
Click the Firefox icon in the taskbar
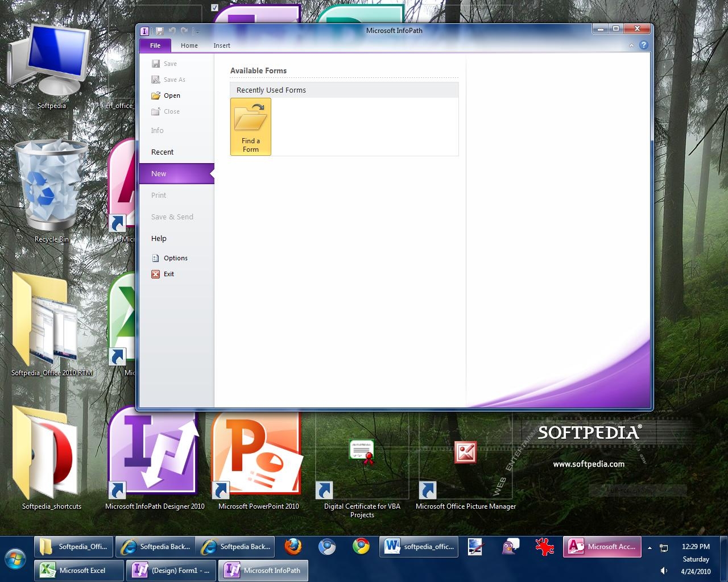(x=293, y=547)
